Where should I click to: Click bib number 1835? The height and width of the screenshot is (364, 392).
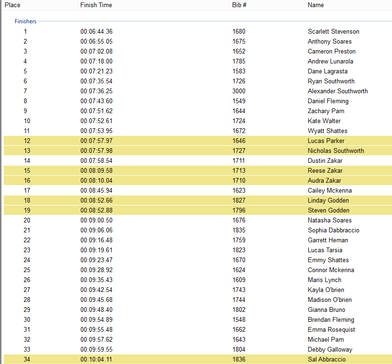pos(239,230)
